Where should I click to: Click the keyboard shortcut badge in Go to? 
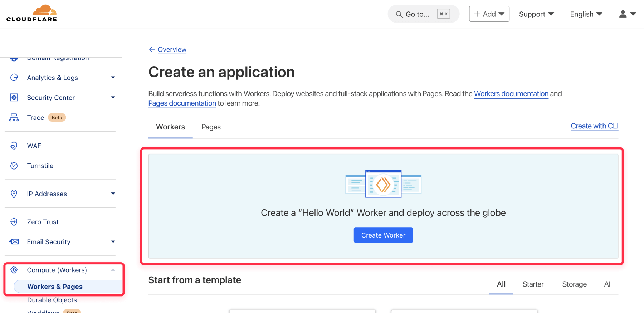click(x=443, y=14)
